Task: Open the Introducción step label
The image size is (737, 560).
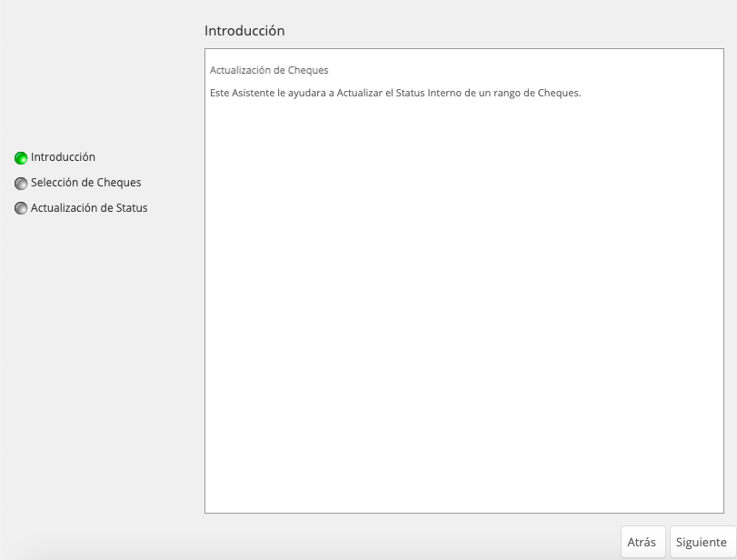Action: pyautogui.click(x=63, y=157)
